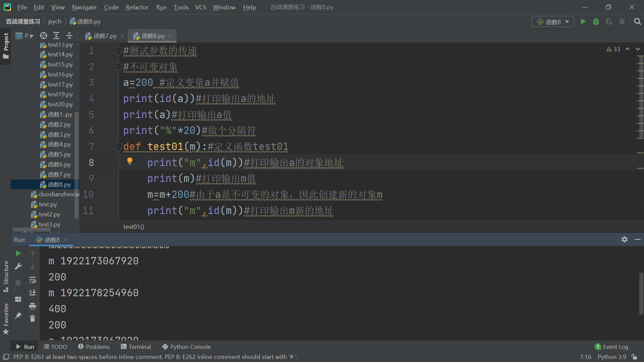The height and width of the screenshot is (362, 644).
Task: Click the stop icon in top toolbar
Action: click(622, 21)
